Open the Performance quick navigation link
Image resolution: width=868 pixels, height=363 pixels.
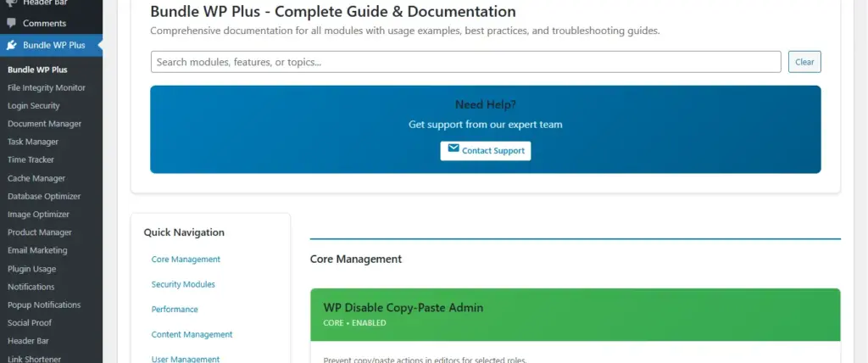[x=175, y=310]
